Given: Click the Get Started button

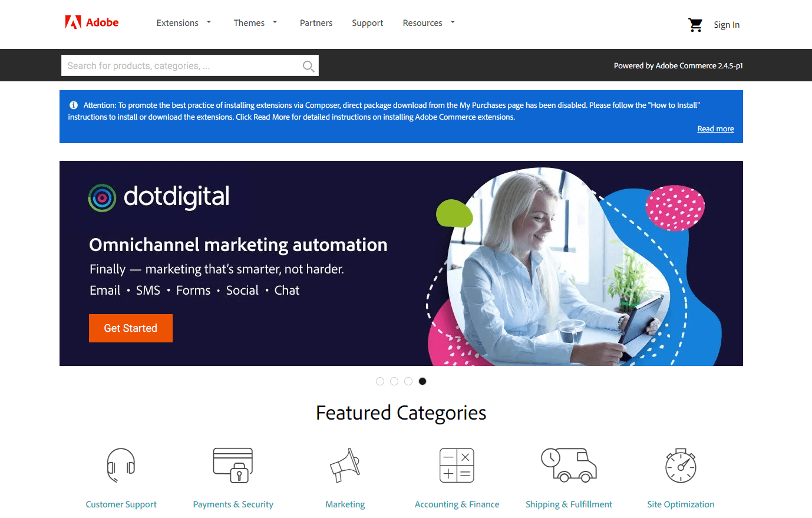Looking at the screenshot, I should 131,328.
